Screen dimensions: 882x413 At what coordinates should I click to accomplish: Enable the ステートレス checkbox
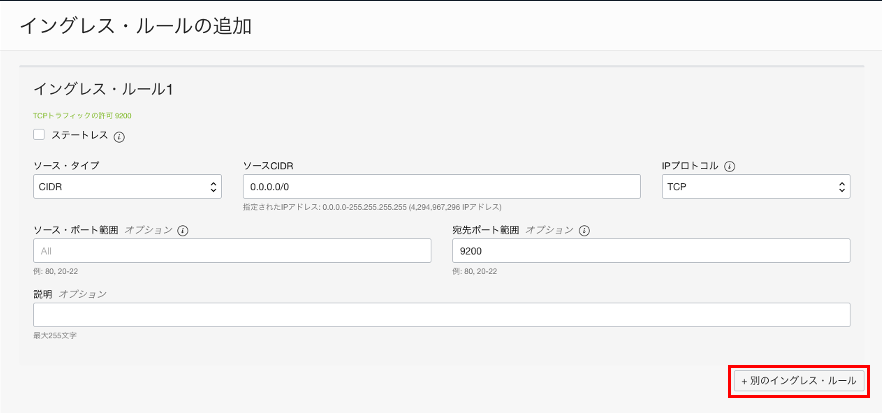[x=40, y=135]
